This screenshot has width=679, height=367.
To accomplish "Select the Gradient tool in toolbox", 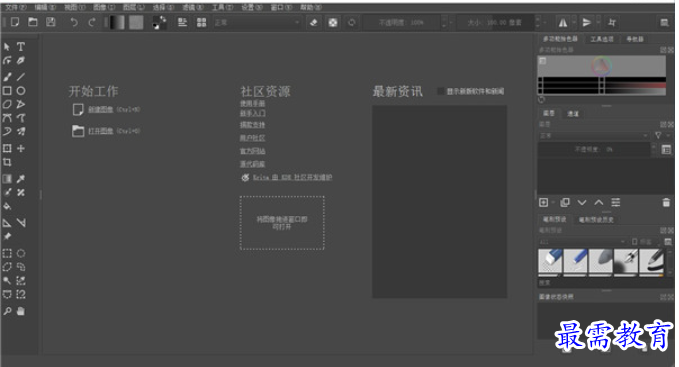I will coord(7,179).
